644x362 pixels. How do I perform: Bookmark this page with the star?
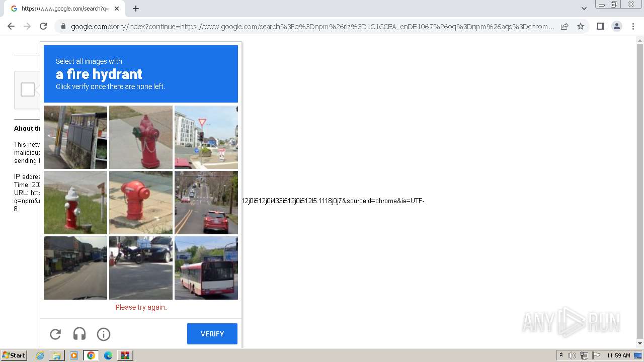click(x=581, y=26)
